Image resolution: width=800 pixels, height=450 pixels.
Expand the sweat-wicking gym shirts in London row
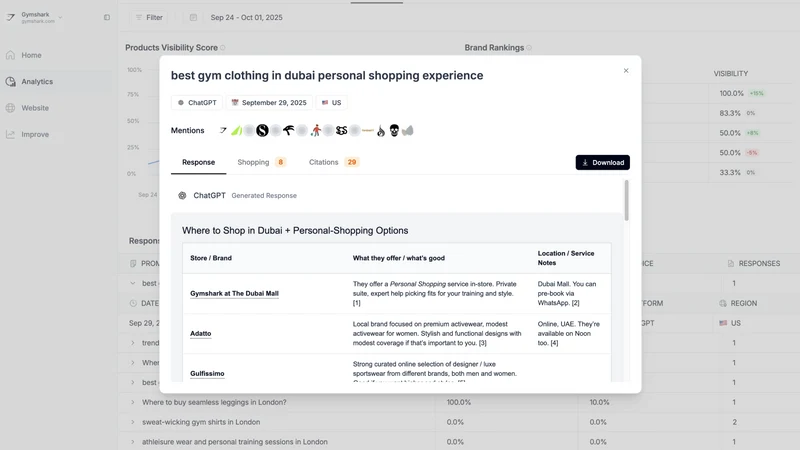[133, 422]
